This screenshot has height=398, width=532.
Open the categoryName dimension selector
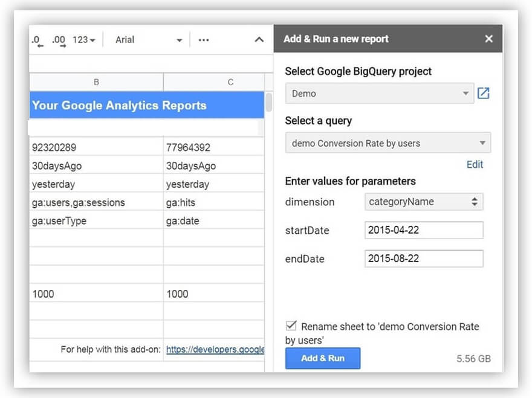tap(424, 202)
